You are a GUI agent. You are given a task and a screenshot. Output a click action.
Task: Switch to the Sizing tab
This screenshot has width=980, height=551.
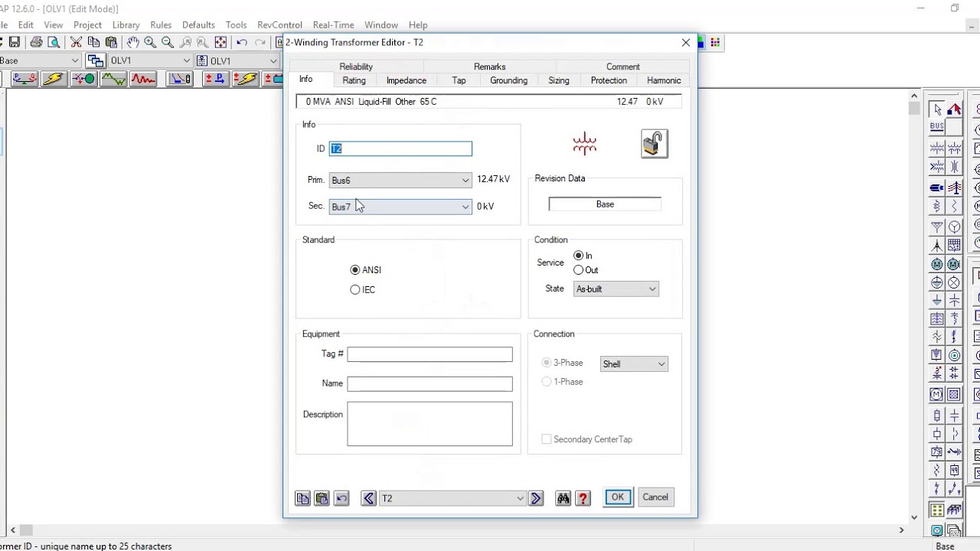click(x=558, y=80)
